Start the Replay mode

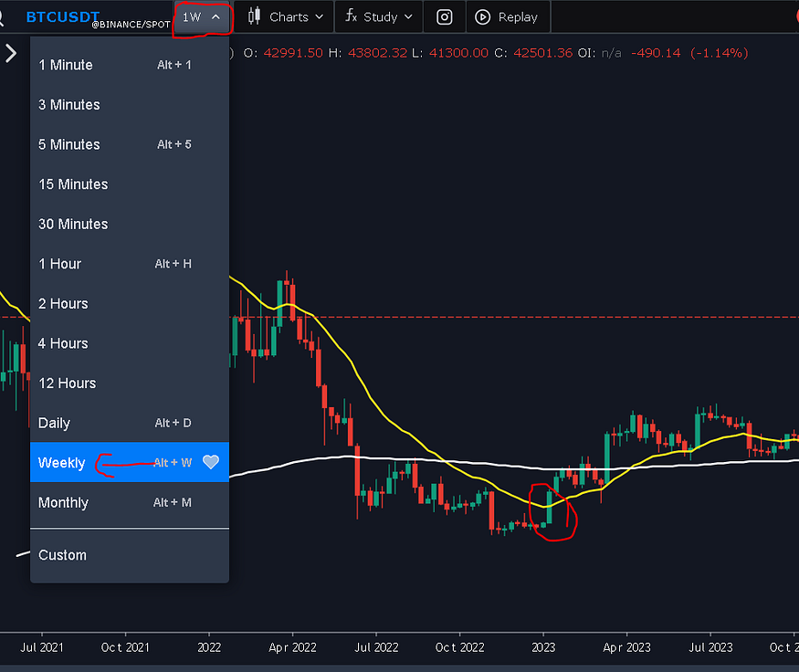pyautogui.click(x=508, y=17)
